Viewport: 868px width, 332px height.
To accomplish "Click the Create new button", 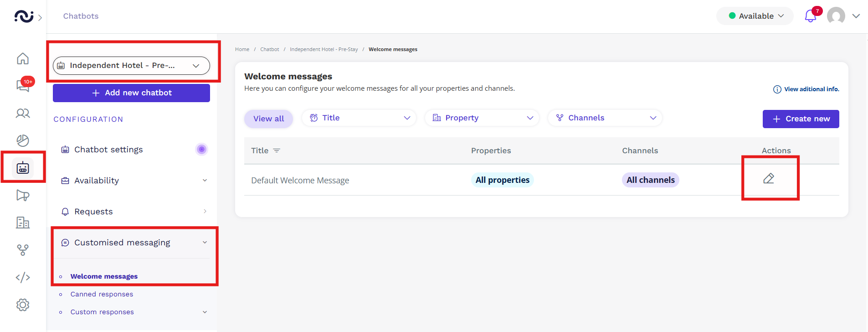I will coord(801,119).
